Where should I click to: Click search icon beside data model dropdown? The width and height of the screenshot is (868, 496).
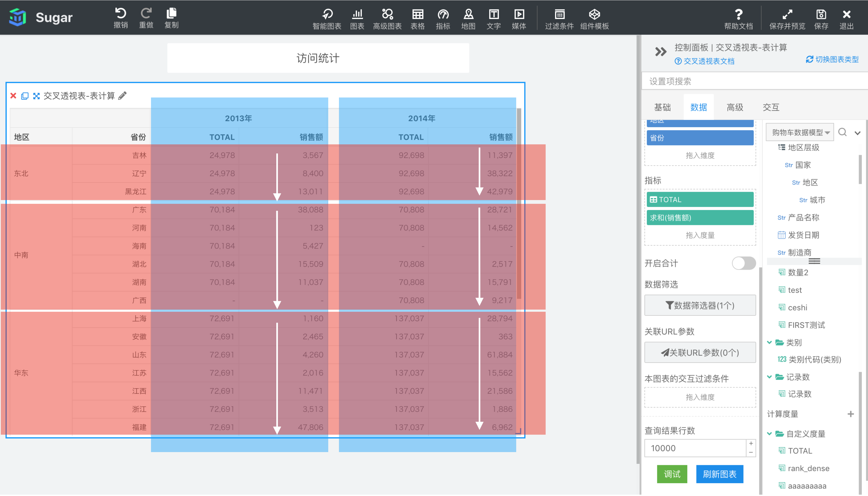[x=843, y=132]
